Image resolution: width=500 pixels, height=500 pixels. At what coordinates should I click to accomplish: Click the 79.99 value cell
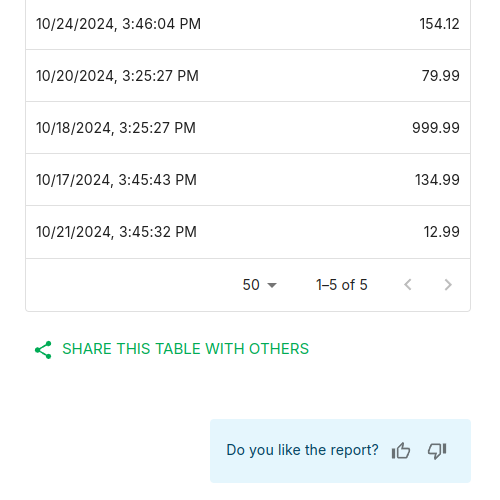441,76
